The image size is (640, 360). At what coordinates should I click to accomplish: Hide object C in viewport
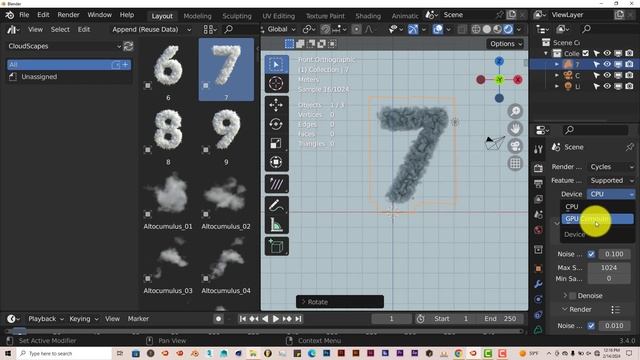tap(607, 75)
